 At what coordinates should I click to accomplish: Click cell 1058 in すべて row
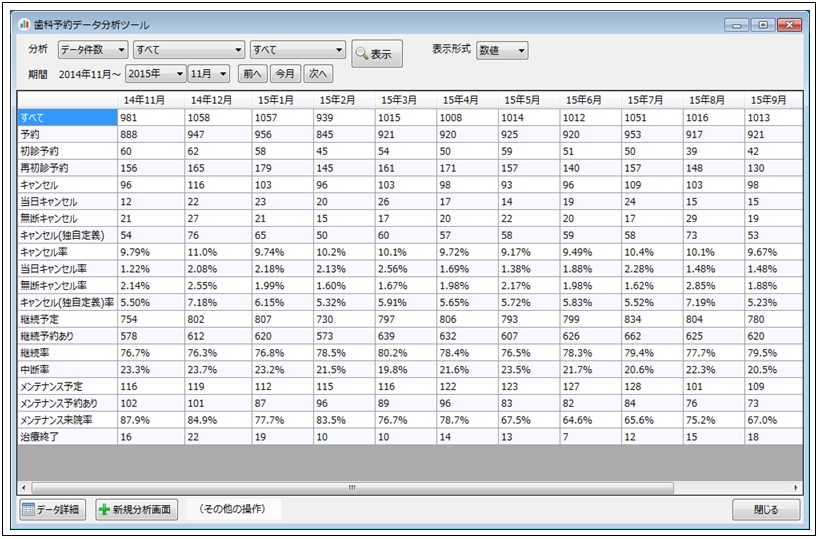(218, 118)
